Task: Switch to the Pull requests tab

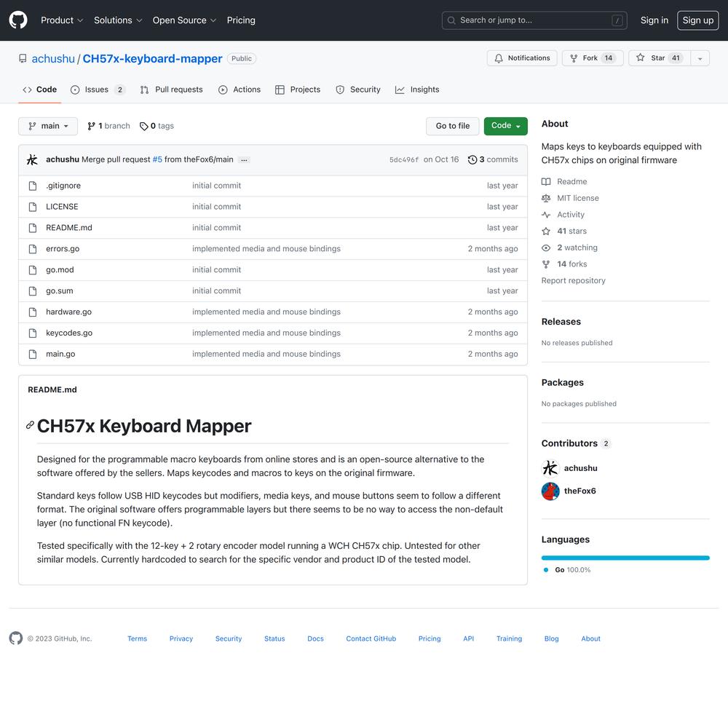Action: pos(171,90)
